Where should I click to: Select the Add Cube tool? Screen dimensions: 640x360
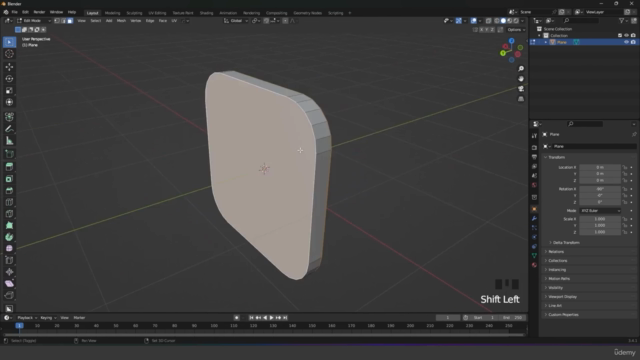(9, 154)
